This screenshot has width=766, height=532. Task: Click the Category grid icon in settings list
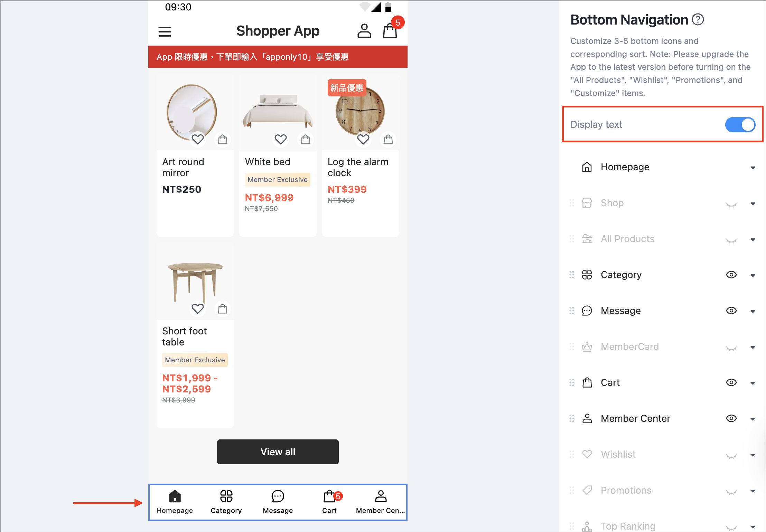click(x=587, y=275)
